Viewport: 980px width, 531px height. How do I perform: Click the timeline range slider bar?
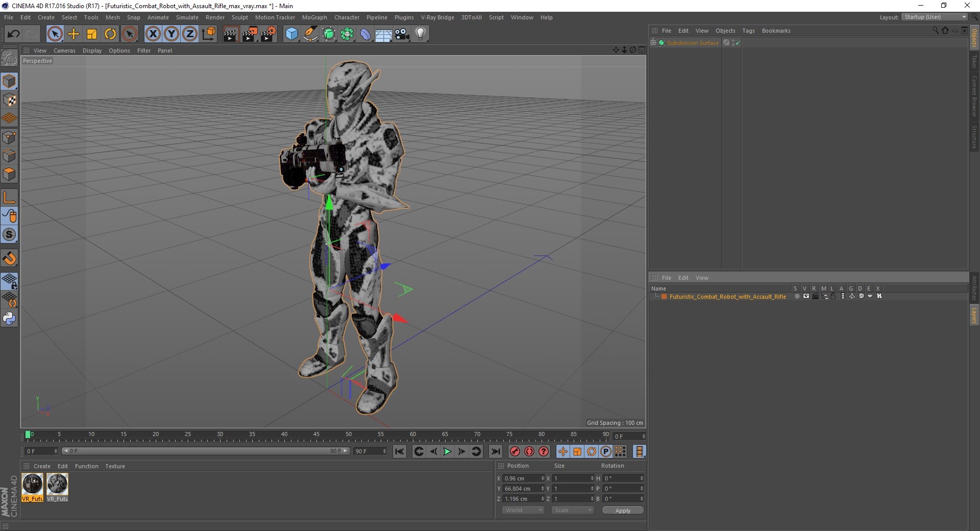tap(205, 451)
